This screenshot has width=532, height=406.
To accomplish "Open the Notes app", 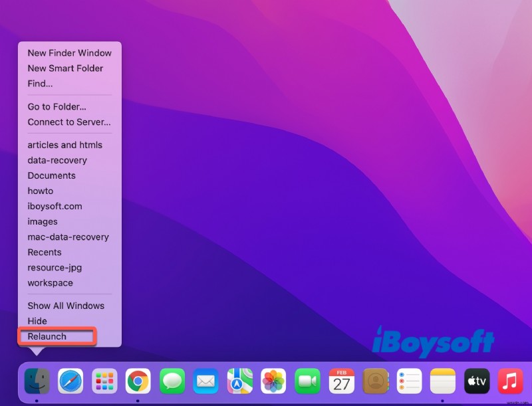I will coord(443,381).
